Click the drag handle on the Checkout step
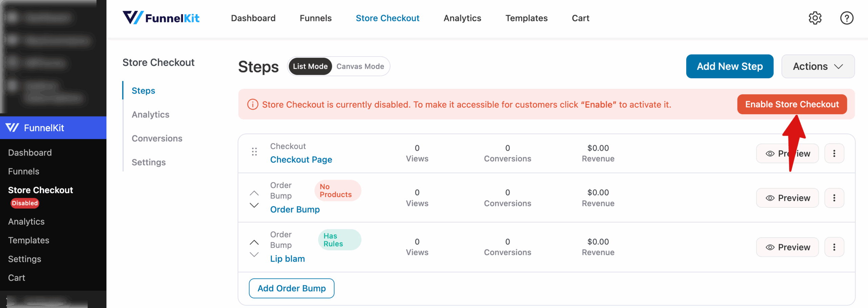 (x=255, y=151)
